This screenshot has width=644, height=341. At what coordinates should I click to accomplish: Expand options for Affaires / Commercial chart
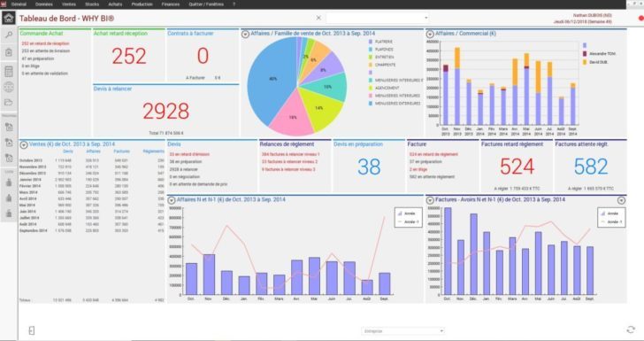[430, 35]
